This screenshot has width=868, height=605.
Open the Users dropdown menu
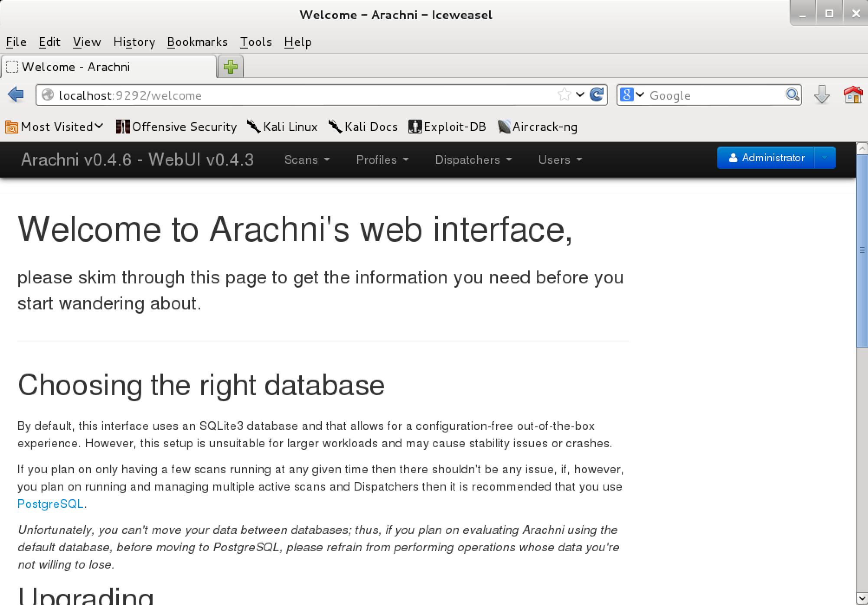[560, 160]
